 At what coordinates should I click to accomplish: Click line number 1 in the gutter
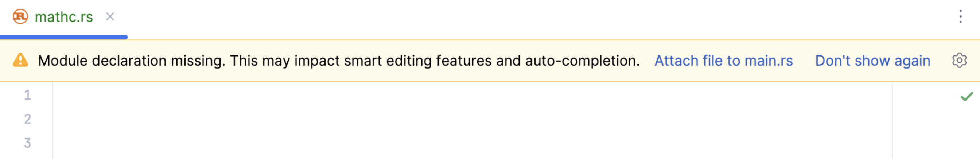tap(27, 95)
